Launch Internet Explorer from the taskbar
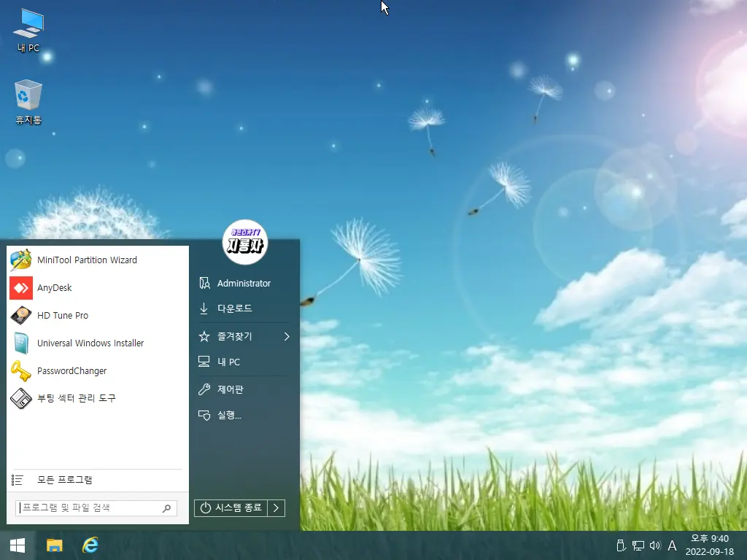Screen dimensions: 747x560 (90, 545)
